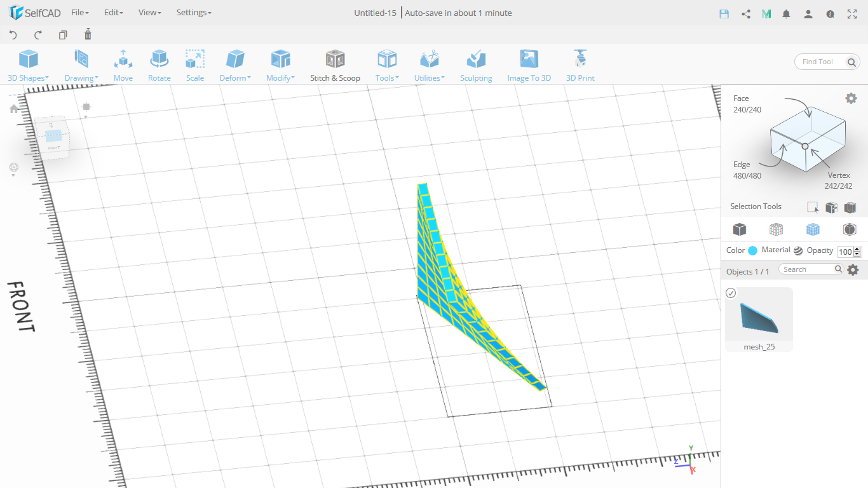Open the 3D Print tool
This screenshot has width=868, height=488.
coord(580,66)
